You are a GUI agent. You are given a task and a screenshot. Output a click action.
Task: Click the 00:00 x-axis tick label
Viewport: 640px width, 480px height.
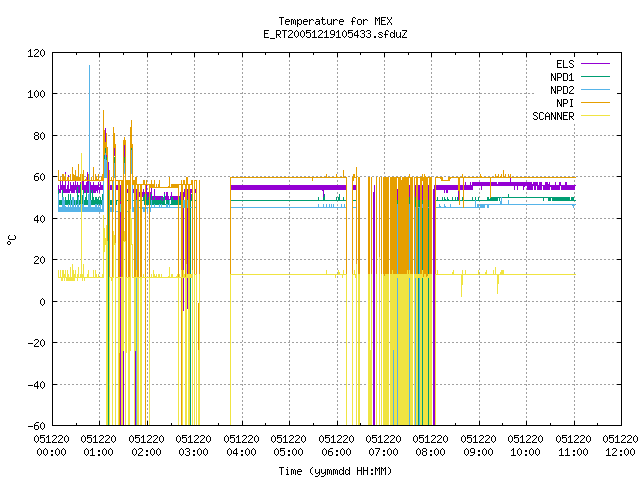[x=51, y=452]
